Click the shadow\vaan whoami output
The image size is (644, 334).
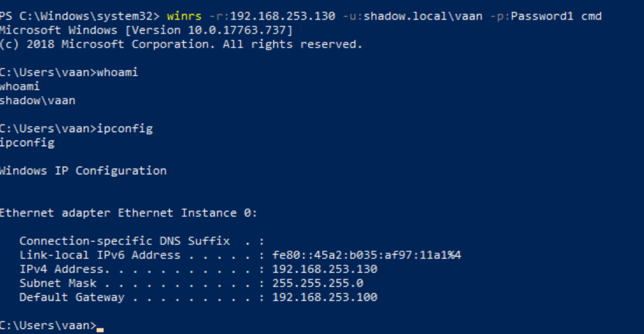(37, 101)
